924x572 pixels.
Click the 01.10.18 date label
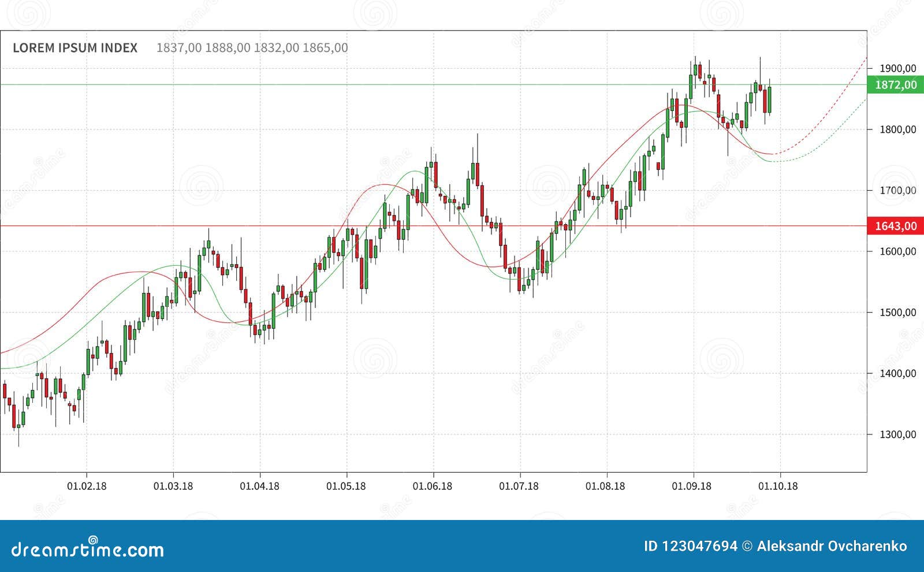pos(778,486)
